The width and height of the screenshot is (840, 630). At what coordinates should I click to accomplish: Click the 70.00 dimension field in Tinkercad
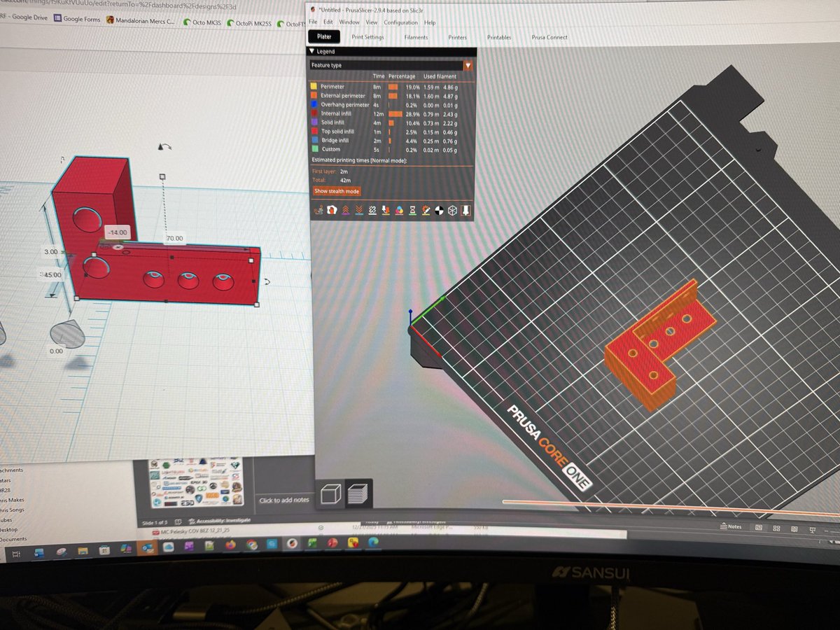pos(174,239)
